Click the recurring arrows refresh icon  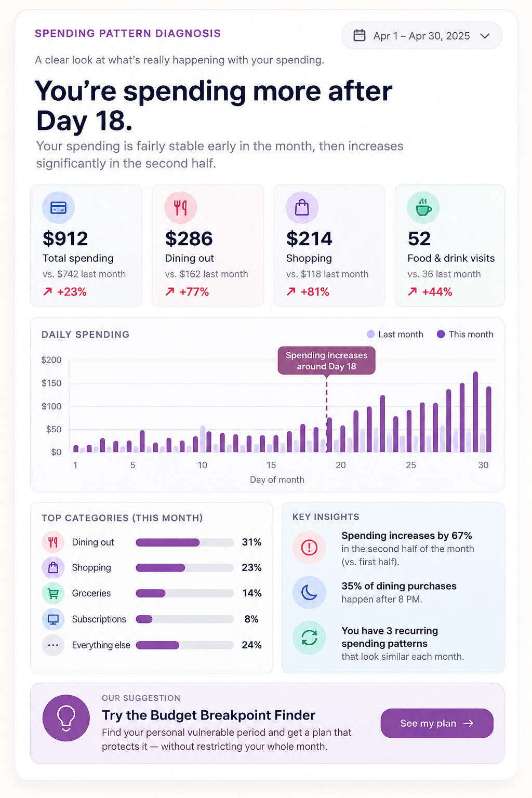coord(309,637)
